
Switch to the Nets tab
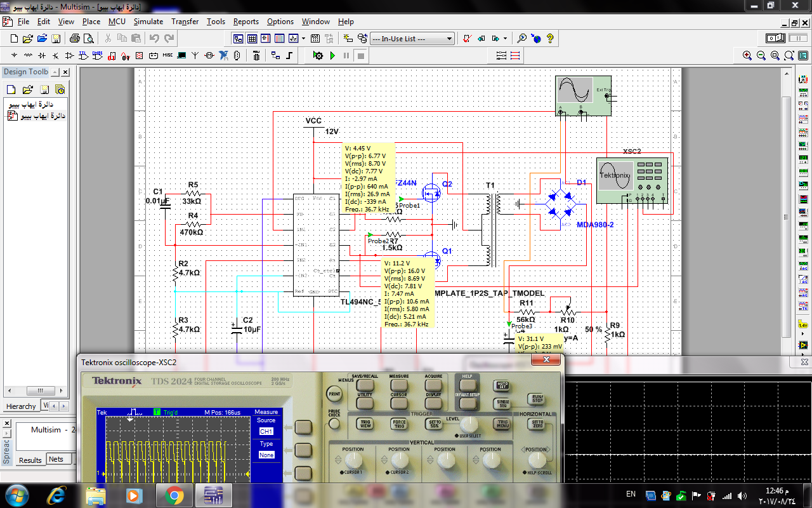point(56,460)
